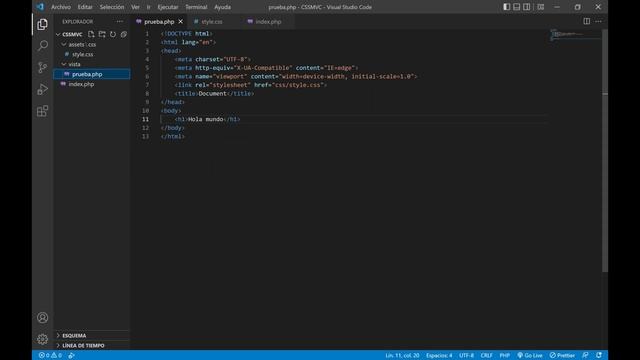
Task: Expand the ESQUEMA section
Action: (x=92, y=336)
